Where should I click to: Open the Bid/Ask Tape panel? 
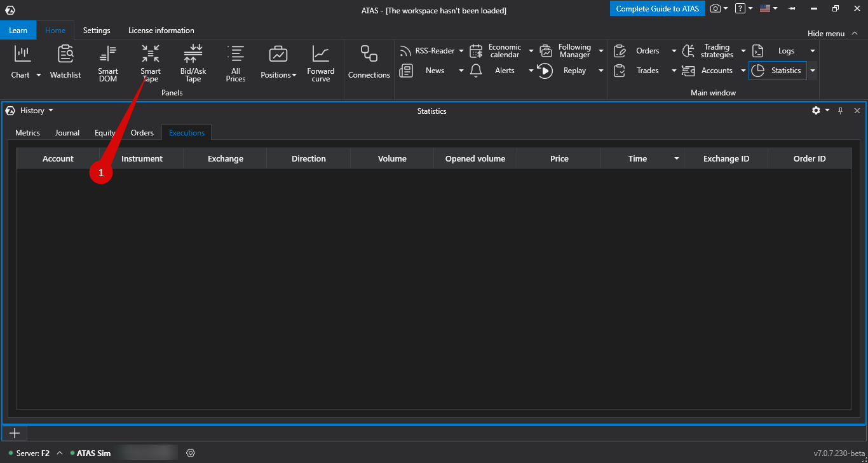[193, 62]
